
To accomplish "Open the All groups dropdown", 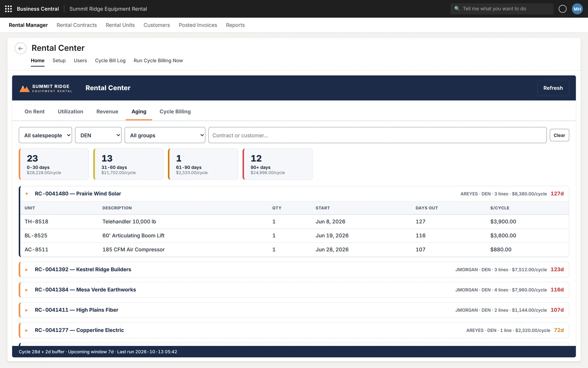I will 165,135.
